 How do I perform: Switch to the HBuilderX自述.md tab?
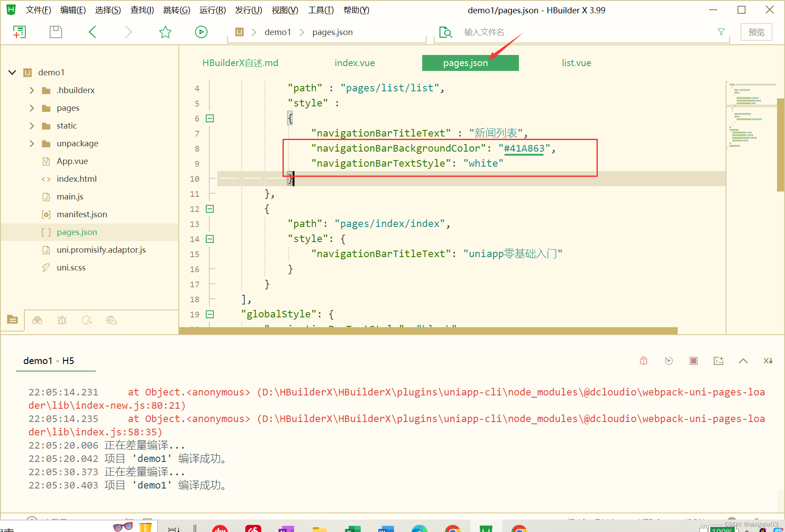coord(240,63)
